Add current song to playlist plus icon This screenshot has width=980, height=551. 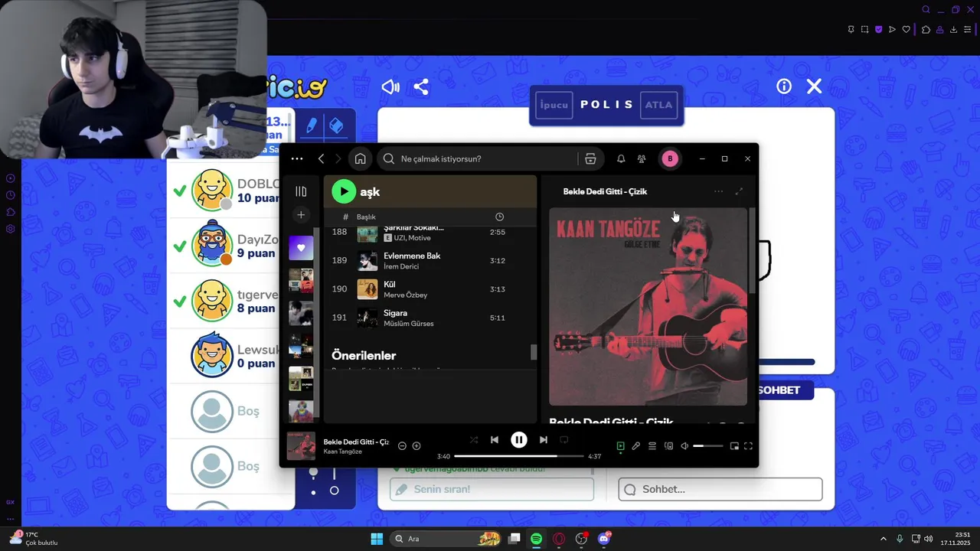click(416, 446)
